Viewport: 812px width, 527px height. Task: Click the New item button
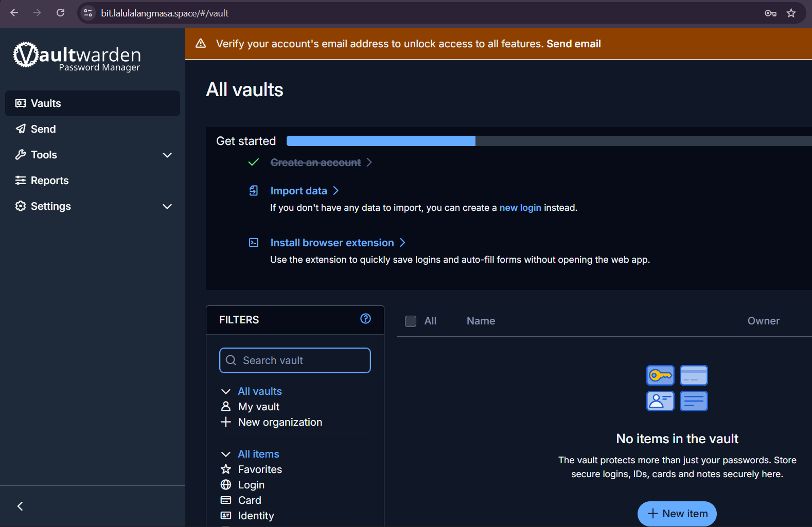(x=677, y=514)
